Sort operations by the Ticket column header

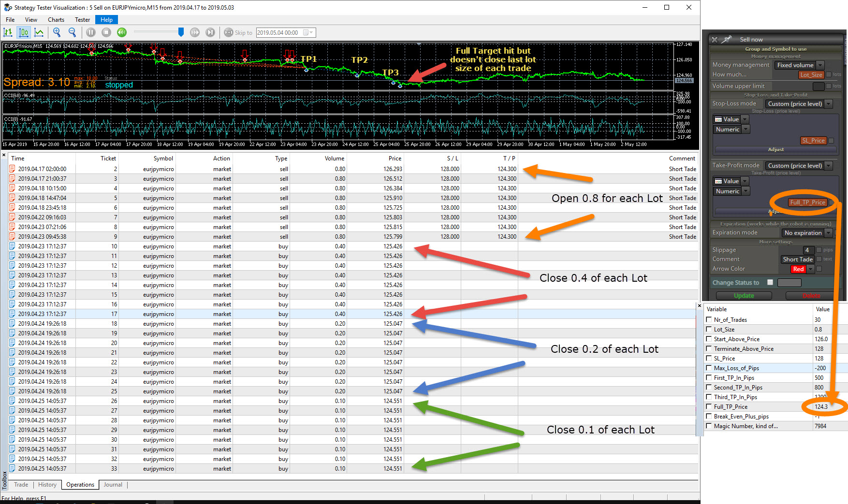tap(97, 158)
